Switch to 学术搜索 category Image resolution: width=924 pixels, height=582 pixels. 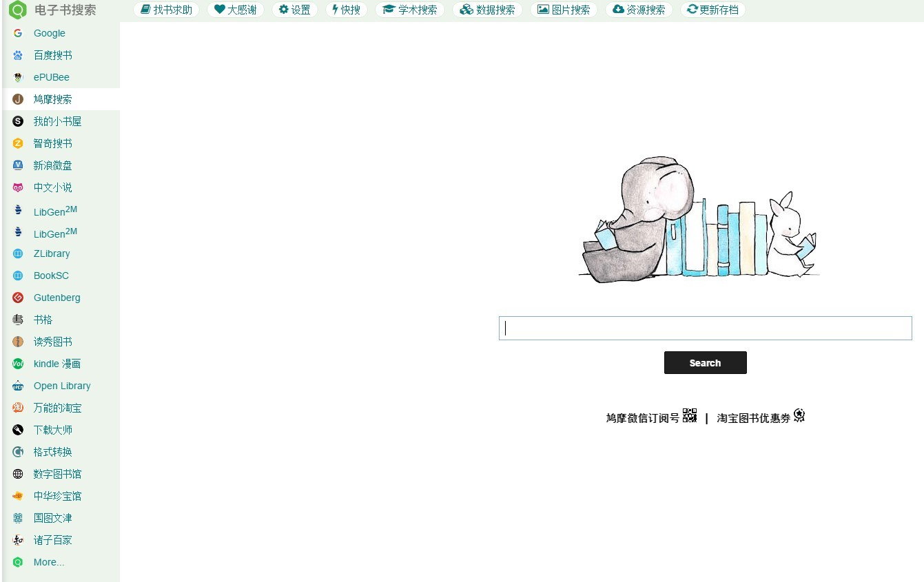[410, 10]
